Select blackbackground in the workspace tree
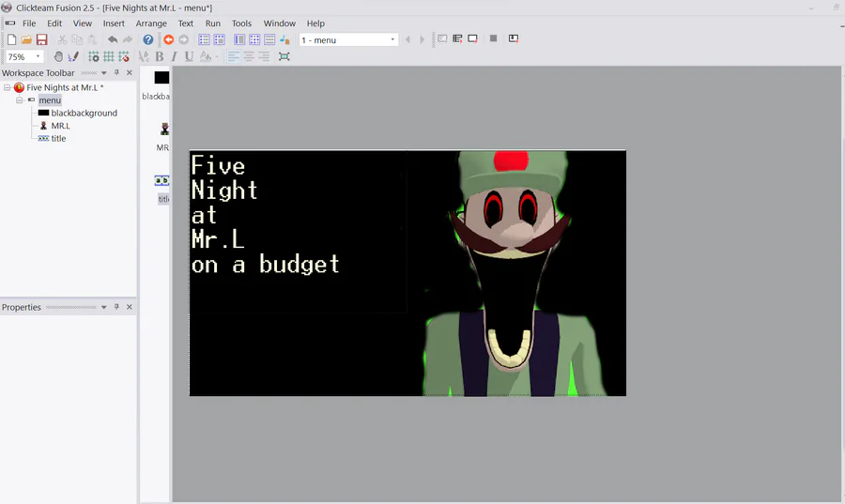The image size is (845, 504). pyautogui.click(x=84, y=113)
